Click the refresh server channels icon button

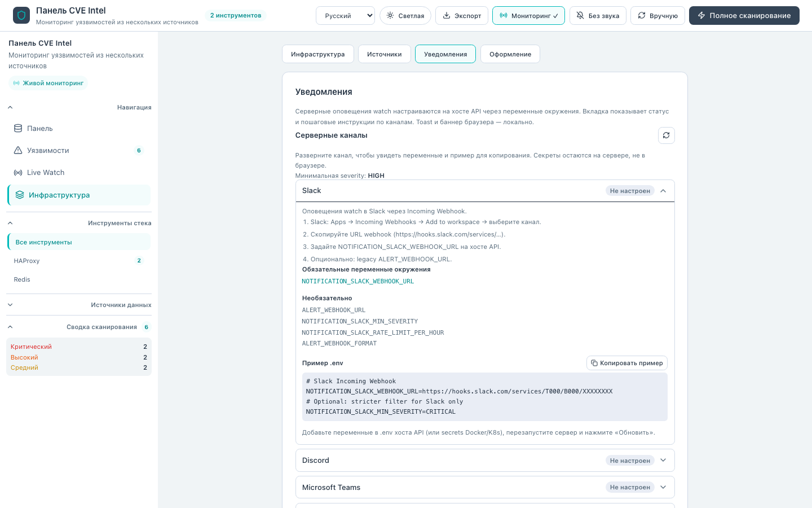pyautogui.click(x=667, y=135)
